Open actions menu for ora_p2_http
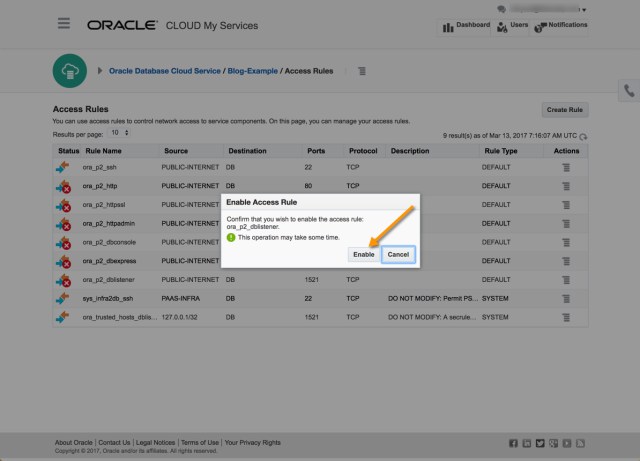This screenshot has height=461, width=640. click(566, 186)
